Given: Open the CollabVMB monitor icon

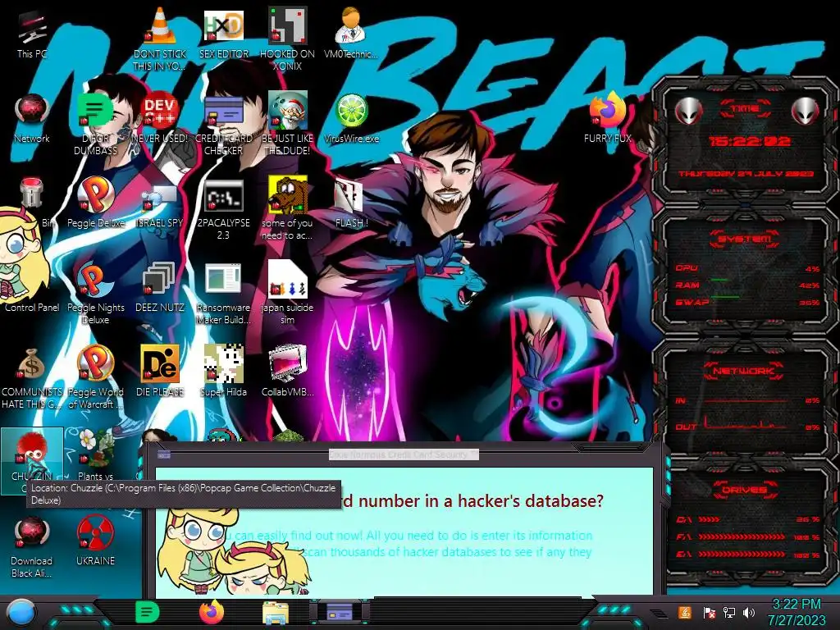Looking at the screenshot, I should tap(288, 372).
